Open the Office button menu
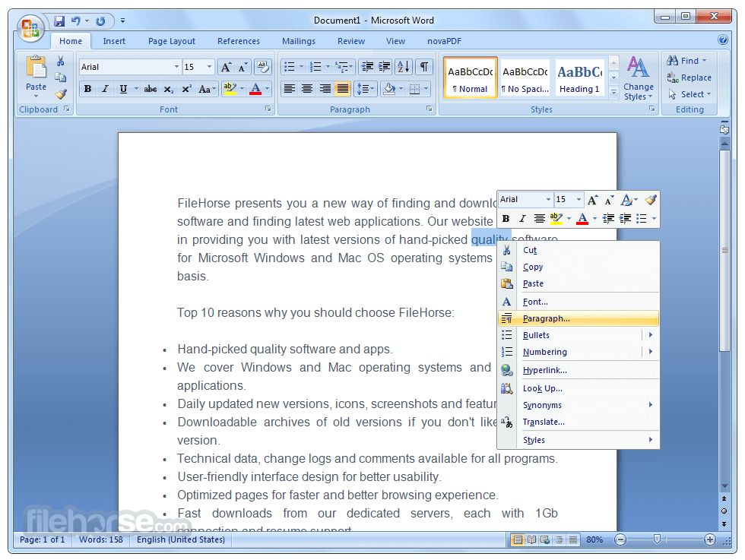 pyautogui.click(x=30, y=29)
